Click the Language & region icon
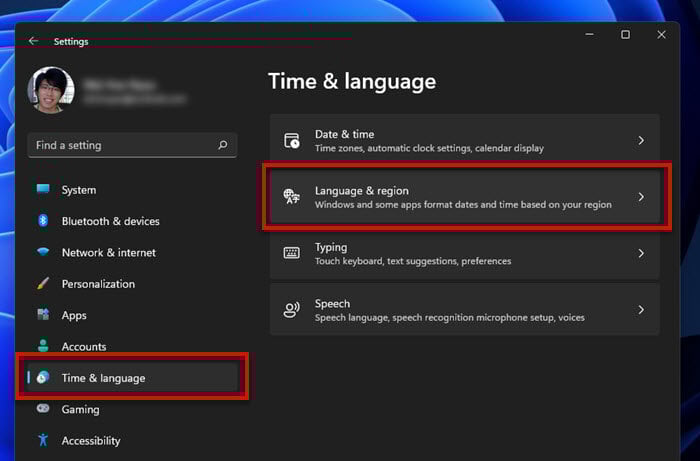 [x=292, y=196]
